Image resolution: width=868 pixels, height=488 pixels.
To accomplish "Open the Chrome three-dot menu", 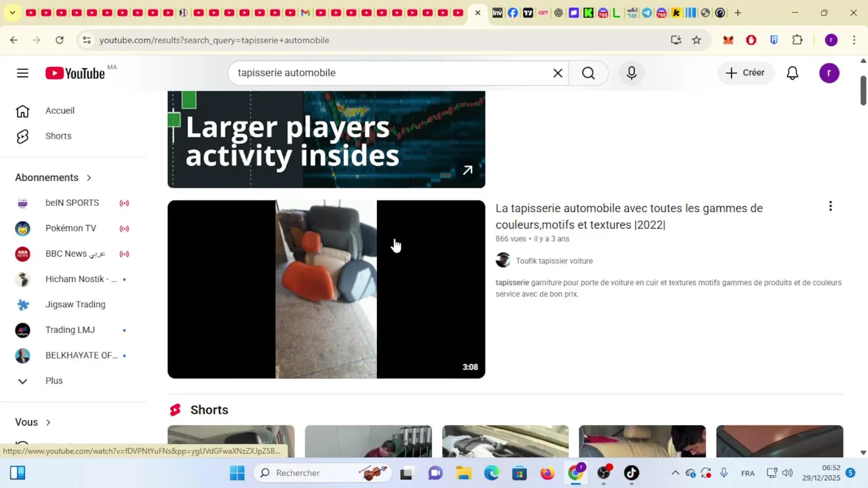I will (854, 40).
